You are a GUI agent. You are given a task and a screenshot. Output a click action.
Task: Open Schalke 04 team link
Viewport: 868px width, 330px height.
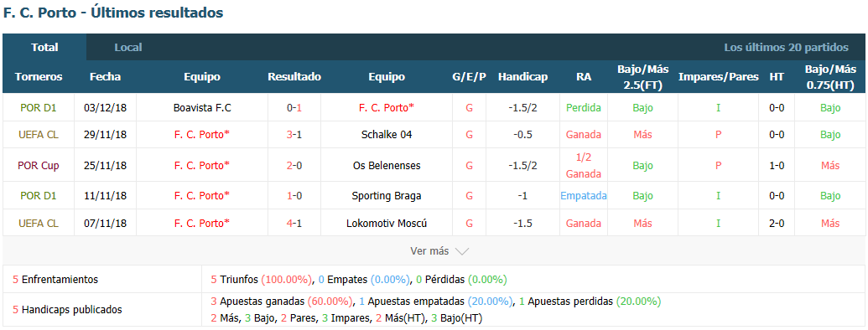[387, 134]
